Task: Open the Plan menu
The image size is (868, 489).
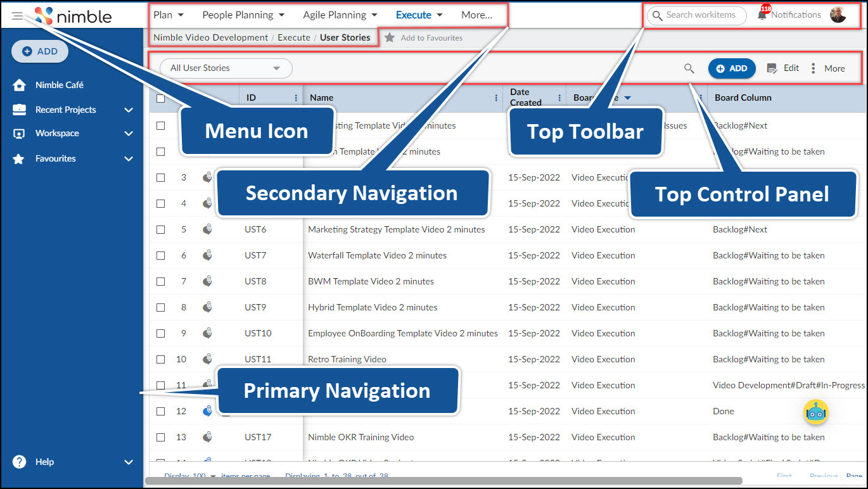Action: tap(163, 14)
